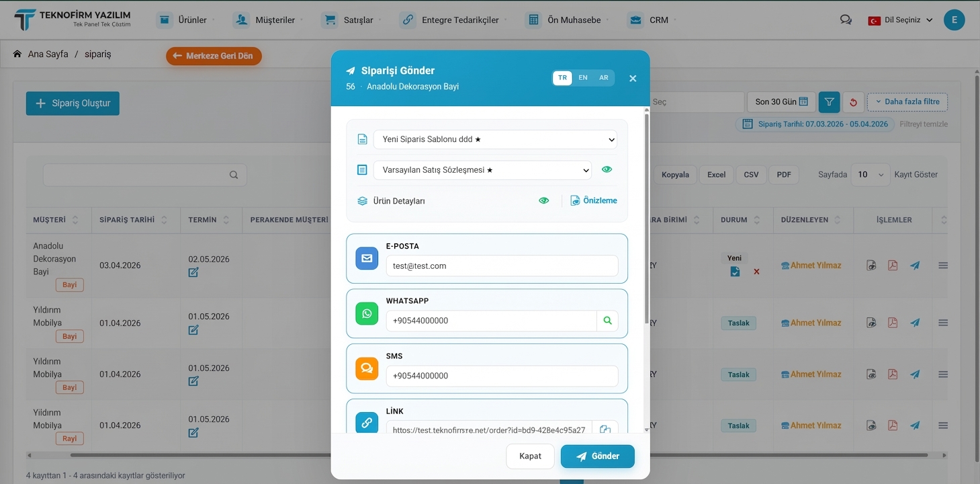Viewport: 980px width, 484px height.
Task: Open the Ürünler menu
Action: (x=186, y=20)
